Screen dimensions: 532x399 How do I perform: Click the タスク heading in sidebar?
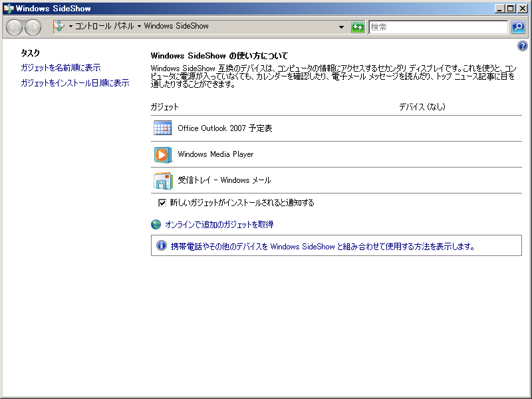pos(30,53)
